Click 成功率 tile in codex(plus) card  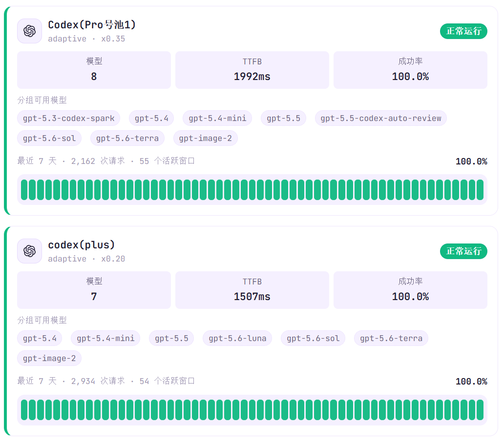pyautogui.click(x=410, y=290)
